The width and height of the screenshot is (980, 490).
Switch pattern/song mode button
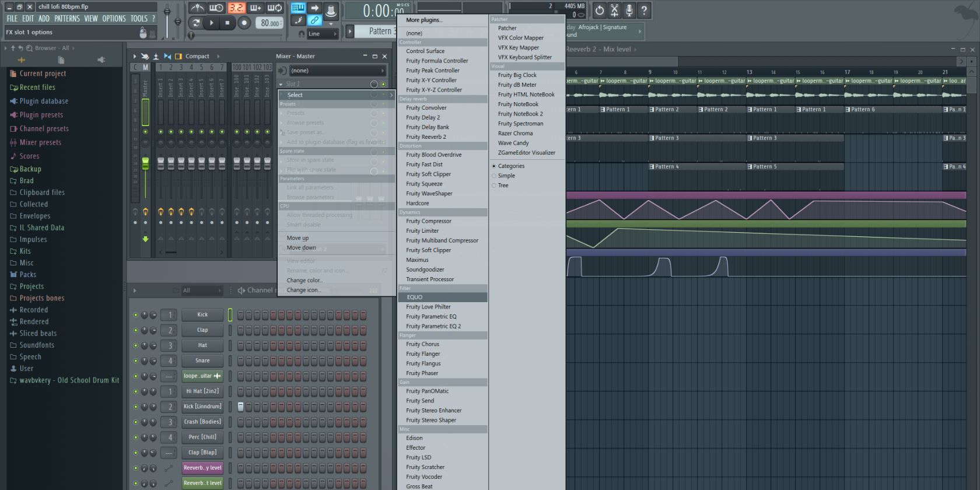pyautogui.click(x=196, y=23)
